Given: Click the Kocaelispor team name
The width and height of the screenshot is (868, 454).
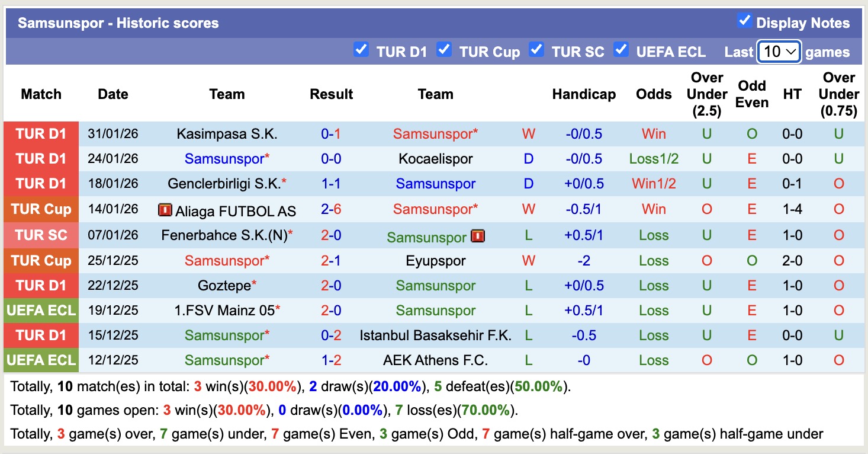Looking at the screenshot, I should coord(435,159).
